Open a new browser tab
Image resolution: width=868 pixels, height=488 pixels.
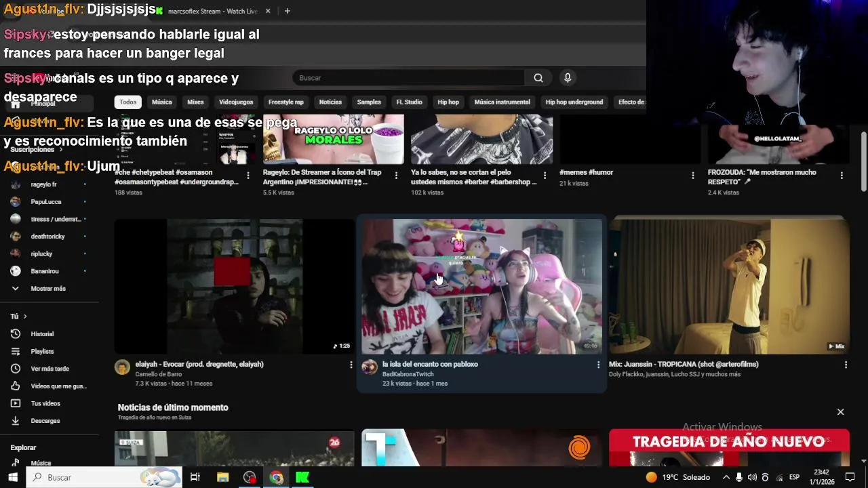[287, 11]
